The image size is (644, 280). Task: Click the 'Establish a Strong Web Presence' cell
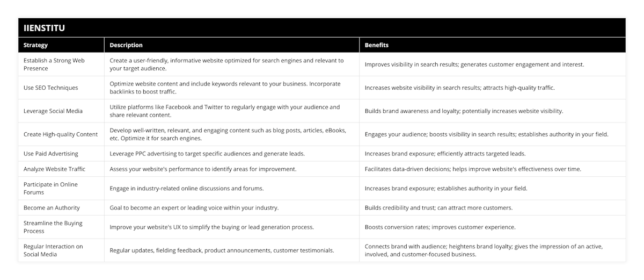pos(54,64)
